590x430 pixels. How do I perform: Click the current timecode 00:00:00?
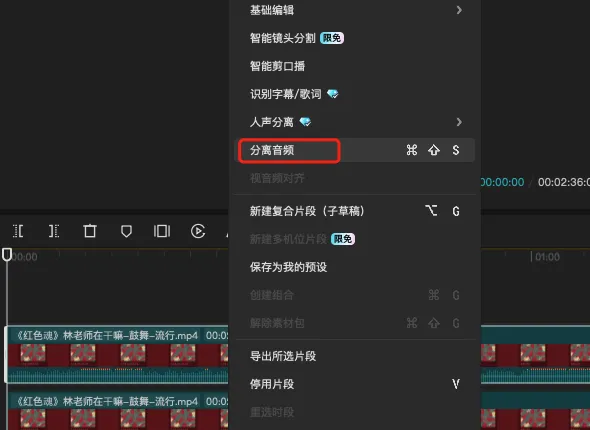502,182
